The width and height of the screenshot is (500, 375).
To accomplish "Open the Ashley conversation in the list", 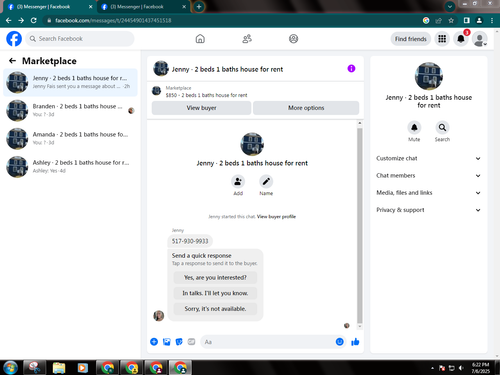I will [x=70, y=167].
